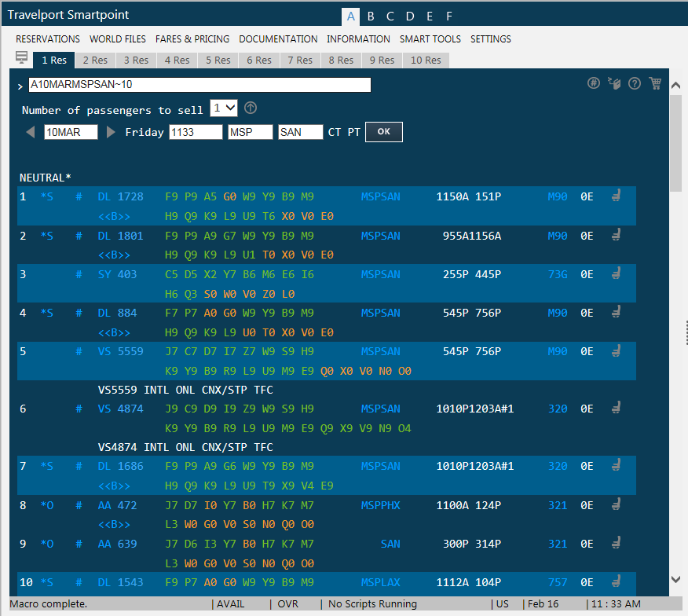
Task: Select class F9 on DL 1728
Action: click(x=171, y=196)
